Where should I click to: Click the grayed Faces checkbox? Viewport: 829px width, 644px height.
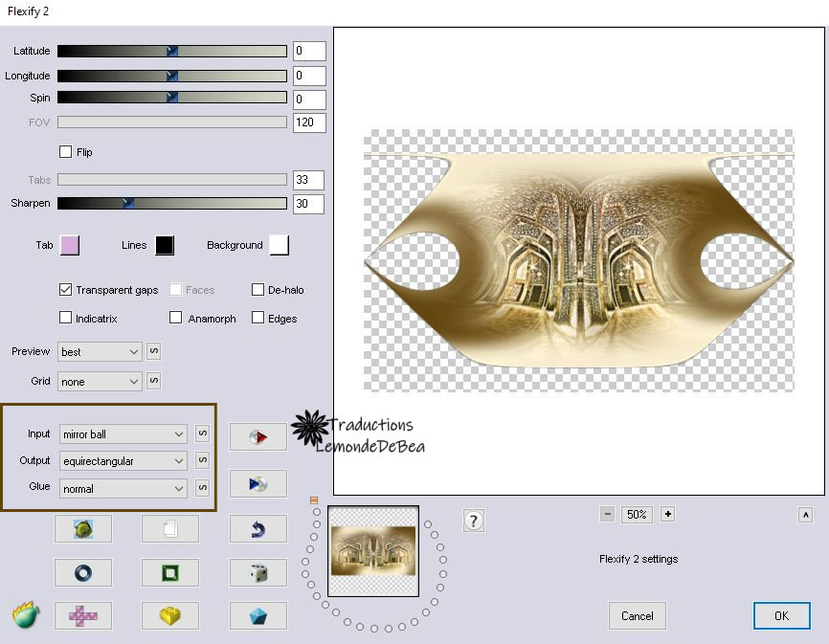[175, 290]
